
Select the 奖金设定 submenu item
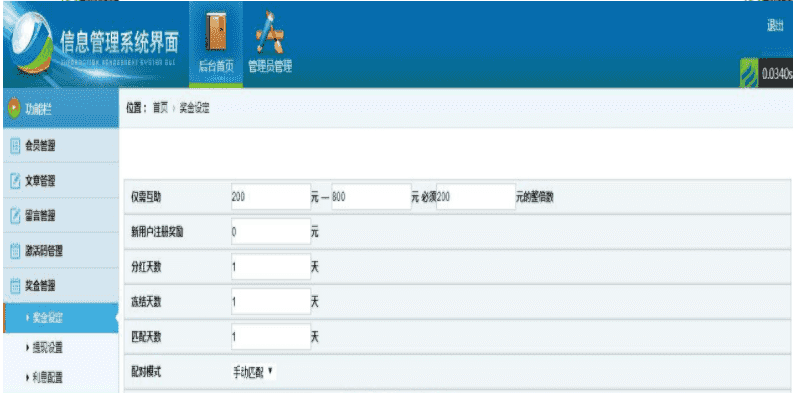pos(60,318)
